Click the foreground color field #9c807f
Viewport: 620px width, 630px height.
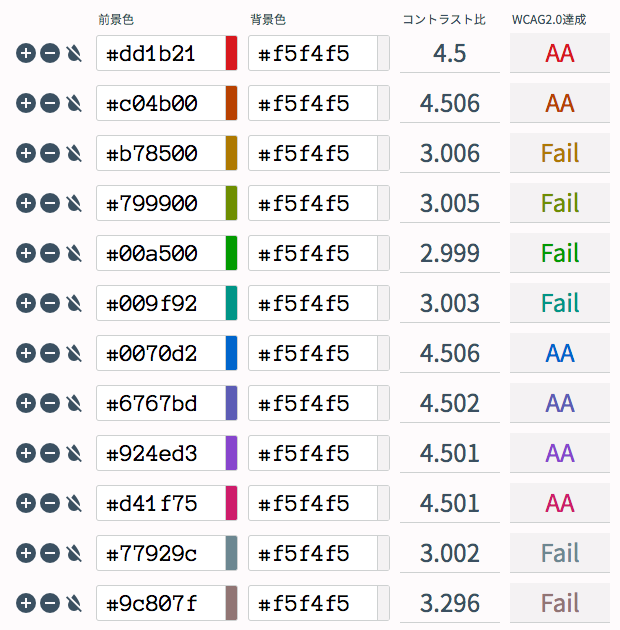[161, 603]
